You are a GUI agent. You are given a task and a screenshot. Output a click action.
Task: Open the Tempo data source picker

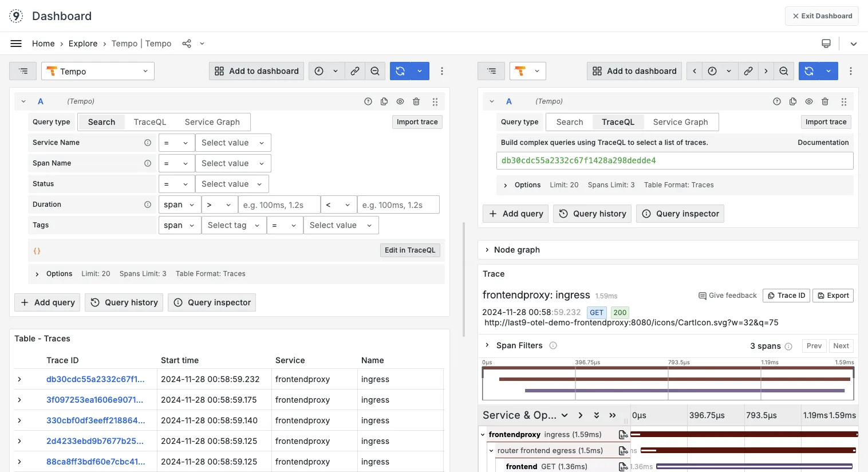[x=98, y=71]
